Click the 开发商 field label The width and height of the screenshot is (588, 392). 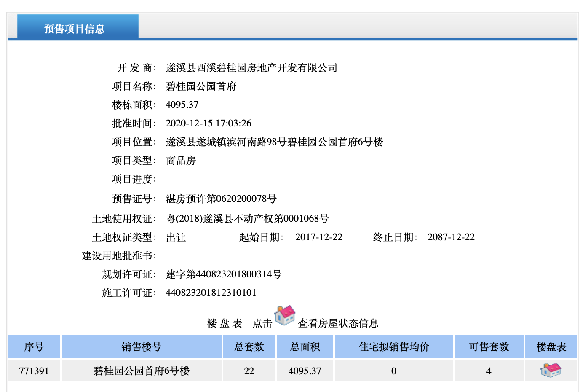(x=136, y=67)
